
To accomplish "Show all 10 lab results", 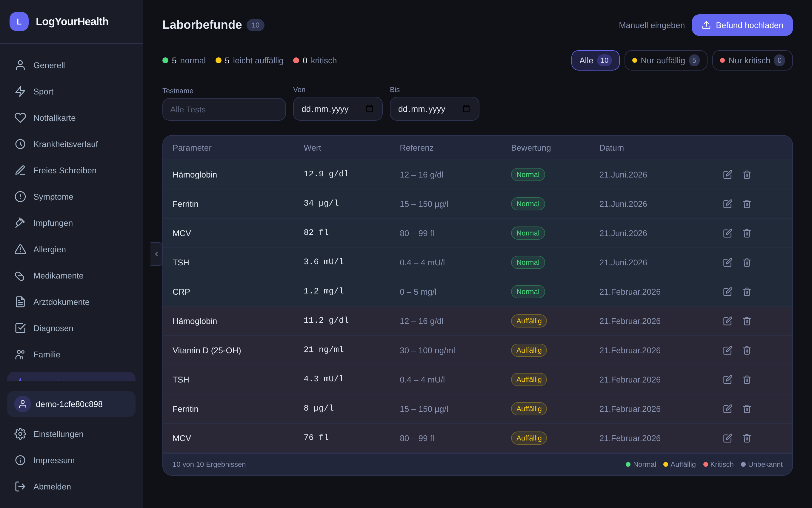I will [x=595, y=60].
